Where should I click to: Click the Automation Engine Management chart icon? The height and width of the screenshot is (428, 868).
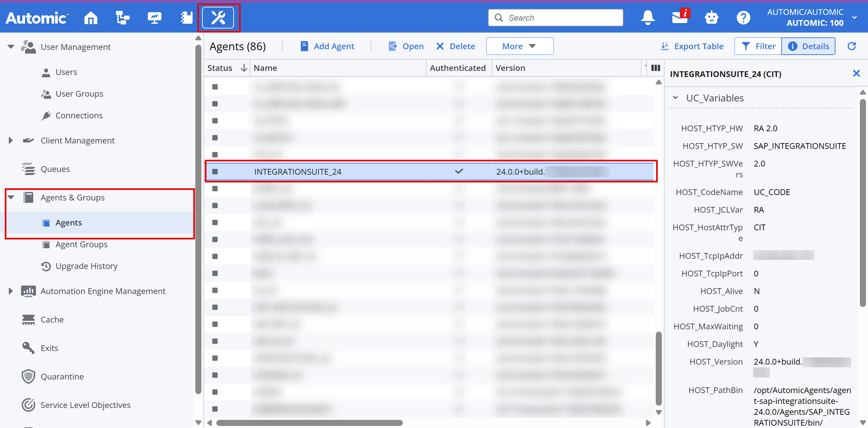pos(28,291)
